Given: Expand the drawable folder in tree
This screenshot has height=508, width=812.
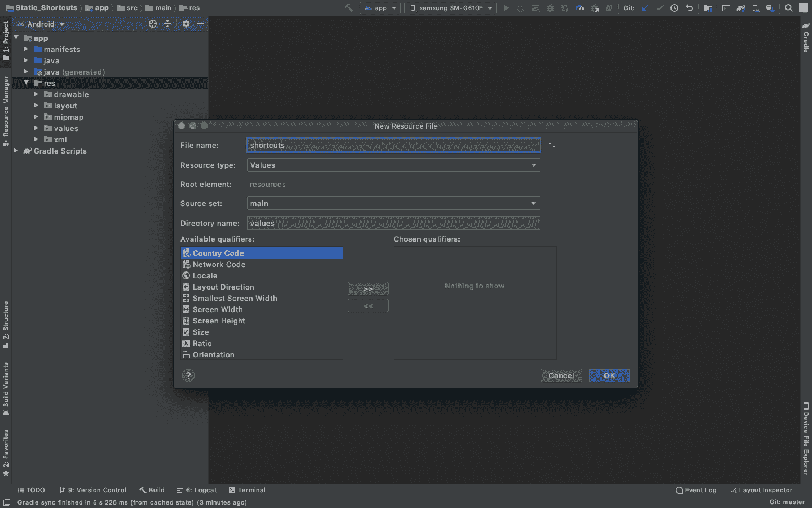Looking at the screenshot, I should tap(36, 94).
